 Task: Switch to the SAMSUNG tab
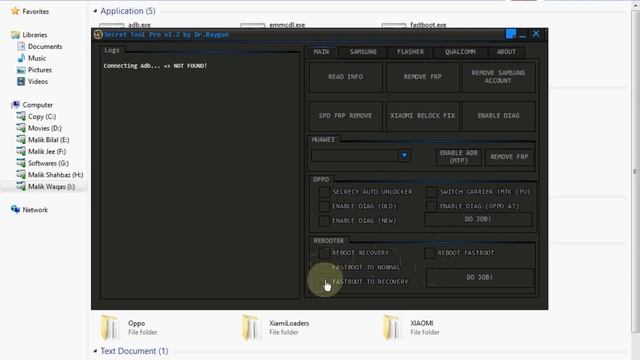363,52
